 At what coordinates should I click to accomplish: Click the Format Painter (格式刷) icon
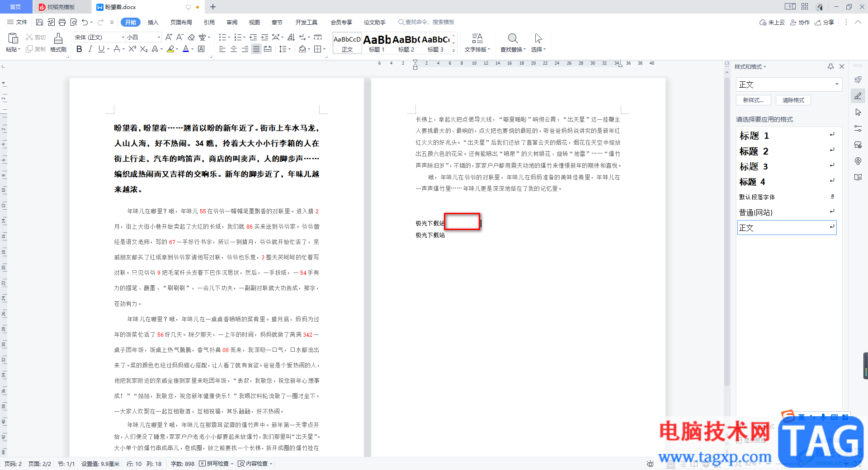click(58, 42)
